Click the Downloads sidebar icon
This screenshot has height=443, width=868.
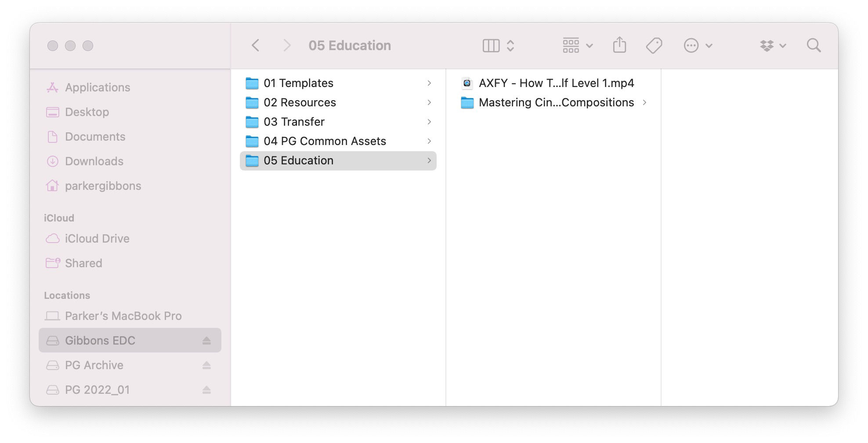pyautogui.click(x=52, y=161)
